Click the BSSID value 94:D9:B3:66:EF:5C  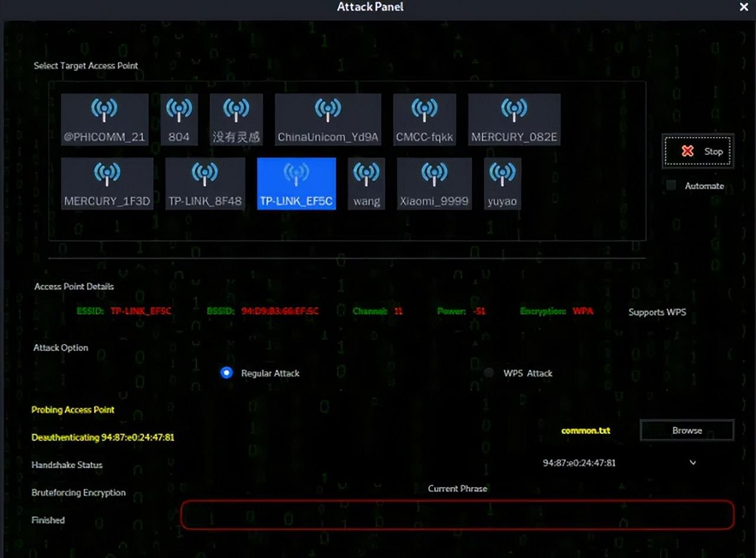[x=280, y=311]
